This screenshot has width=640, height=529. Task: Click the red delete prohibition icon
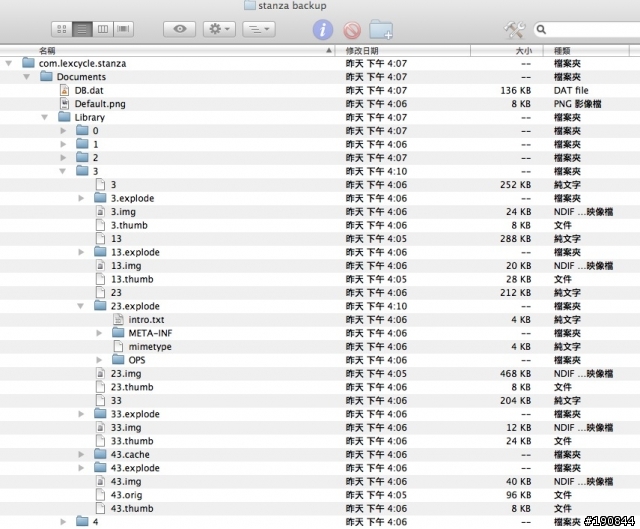(x=352, y=30)
